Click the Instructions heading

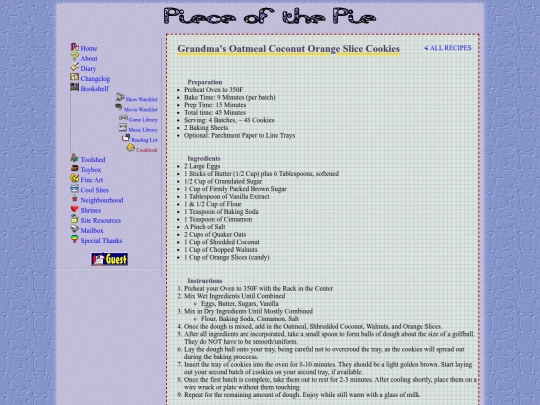pos(205,281)
